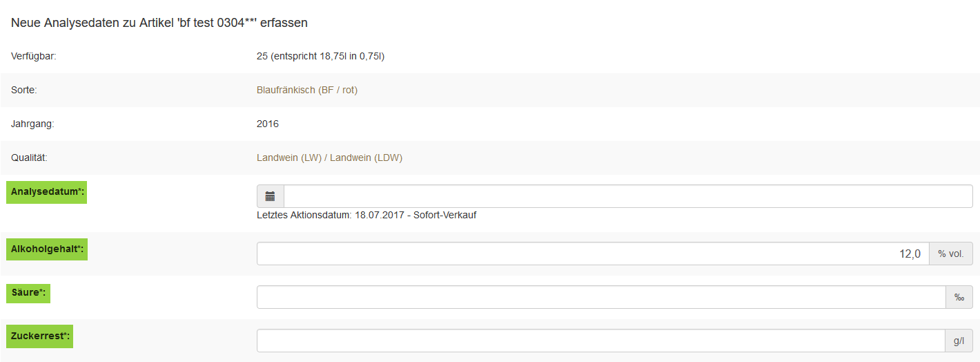Click the green Säure label
Screen dimensions: 980x362
tap(29, 293)
